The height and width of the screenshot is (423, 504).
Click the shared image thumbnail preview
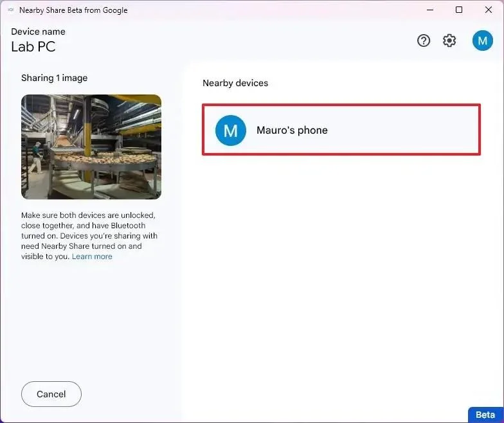(x=91, y=147)
